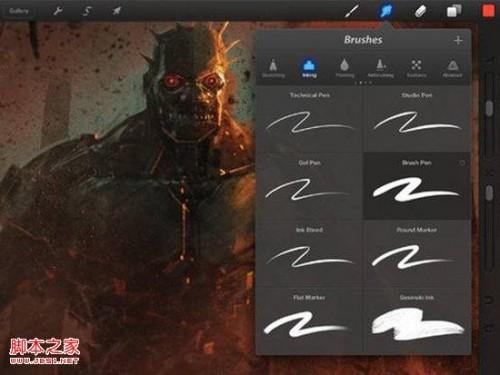Tap the sidebar undo arrow
Screen dimensions: 500x375
click(x=489, y=300)
